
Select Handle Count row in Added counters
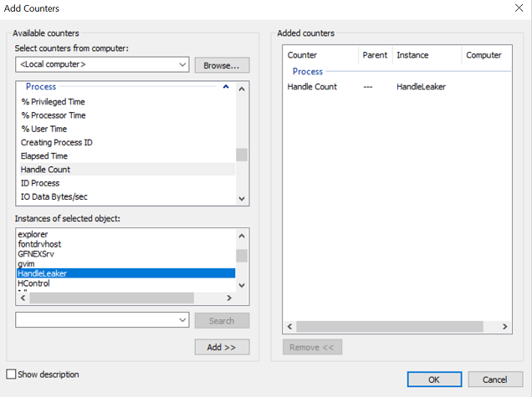pos(313,87)
